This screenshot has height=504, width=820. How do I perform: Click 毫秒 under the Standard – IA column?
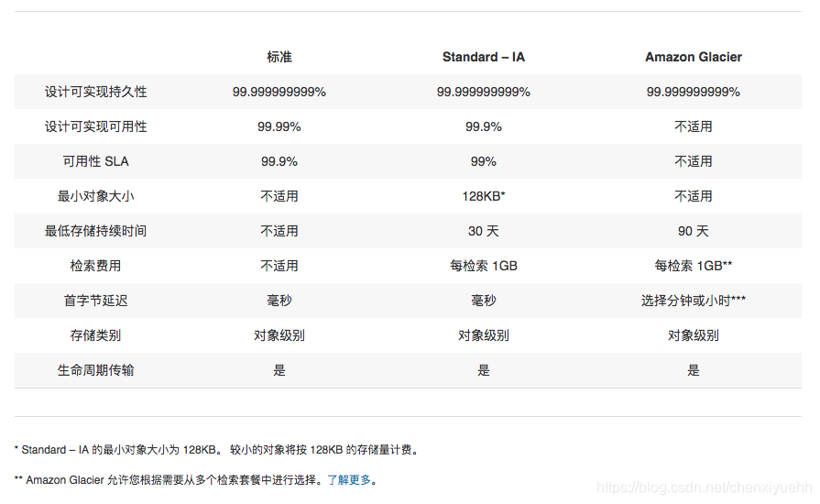click(x=483, y=301)
